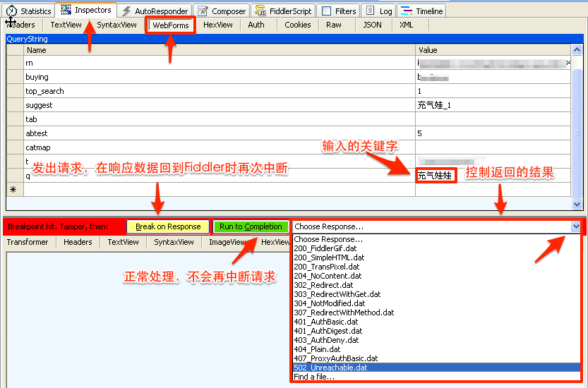
Task: Click the top_search value cell
Action: click(493, 91)
